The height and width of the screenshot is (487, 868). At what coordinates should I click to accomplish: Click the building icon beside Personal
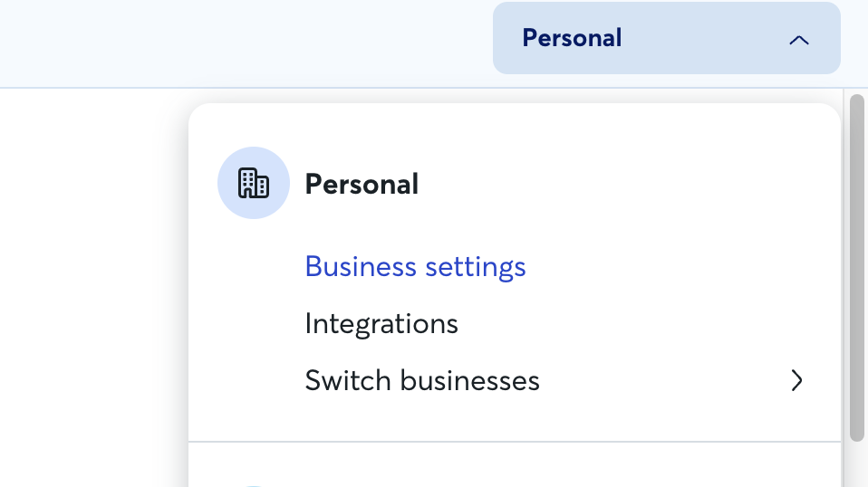[254, 183]
